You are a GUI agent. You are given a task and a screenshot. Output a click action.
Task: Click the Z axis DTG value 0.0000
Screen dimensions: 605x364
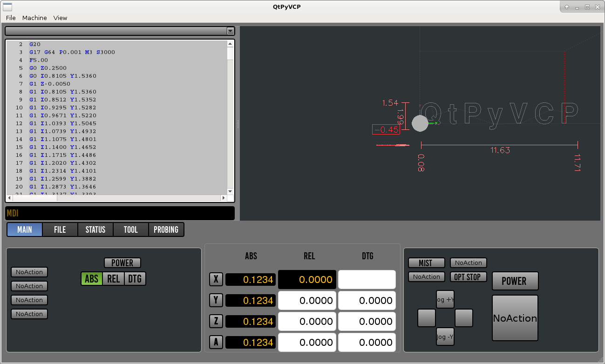click(x=367, y=322)
